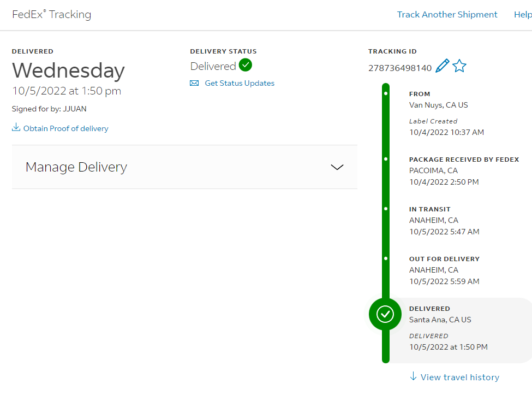Click the tracking ID number 278736498140
Viewport: 532px width, 401px height.
400,68
